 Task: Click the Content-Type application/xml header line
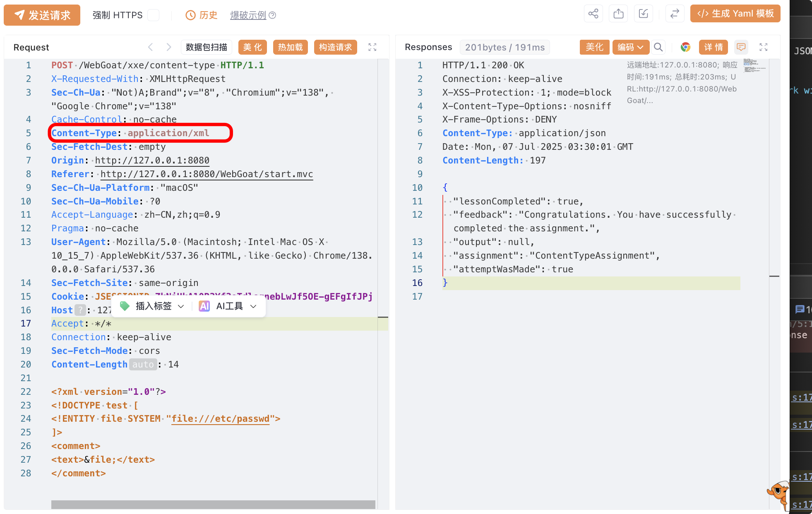coord(130,133)
